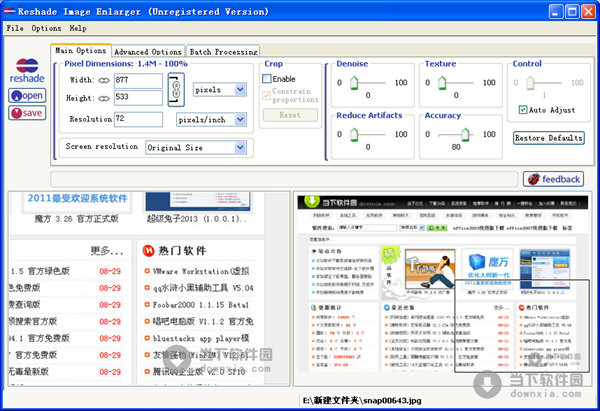Send feedback via ladybug feedback button
Screen dimensions: 600x411
click(x=553, y=179)
